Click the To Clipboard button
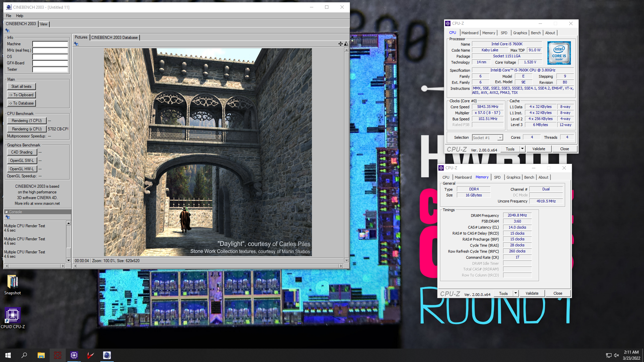644x362 pixels. pyautogui.click(x=21, y=95)
